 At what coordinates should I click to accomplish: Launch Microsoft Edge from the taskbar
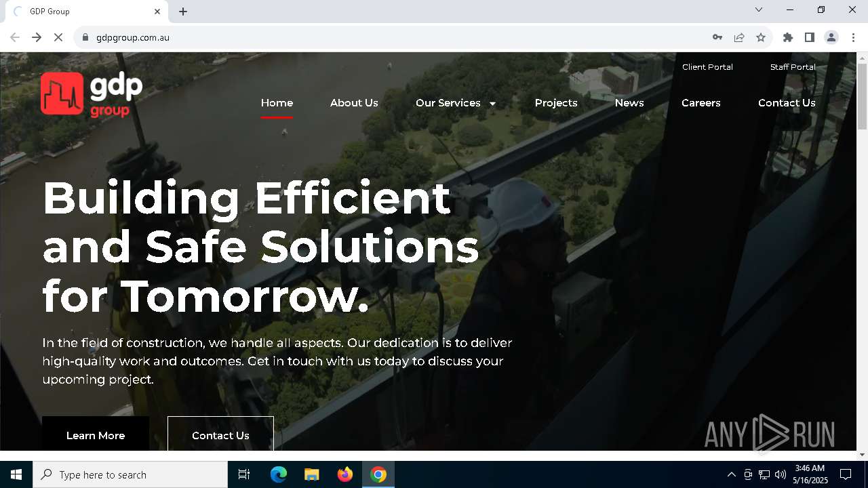click(x=279, y=474)
